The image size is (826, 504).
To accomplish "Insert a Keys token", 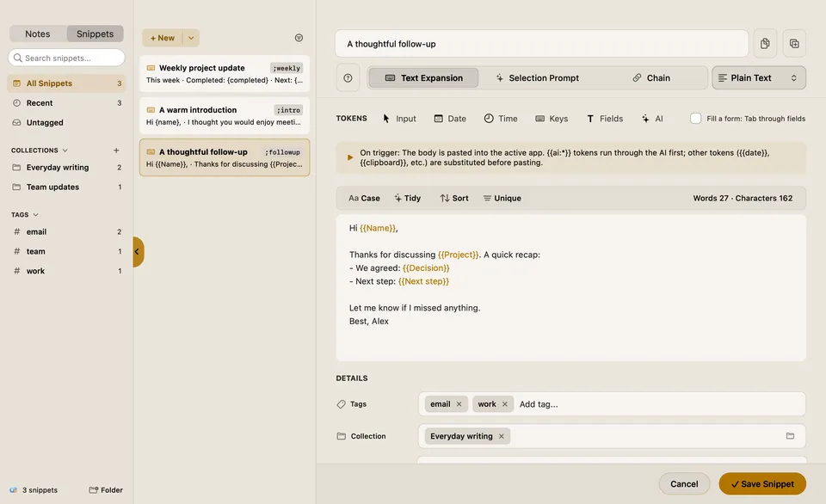I will pyautogui.click(x=552, y=119).
